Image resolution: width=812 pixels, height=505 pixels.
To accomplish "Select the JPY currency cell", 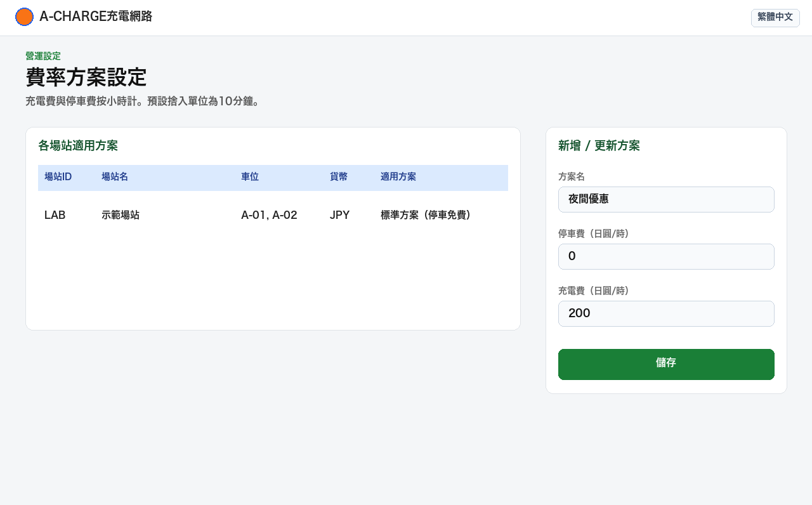I will click(340, 215).
